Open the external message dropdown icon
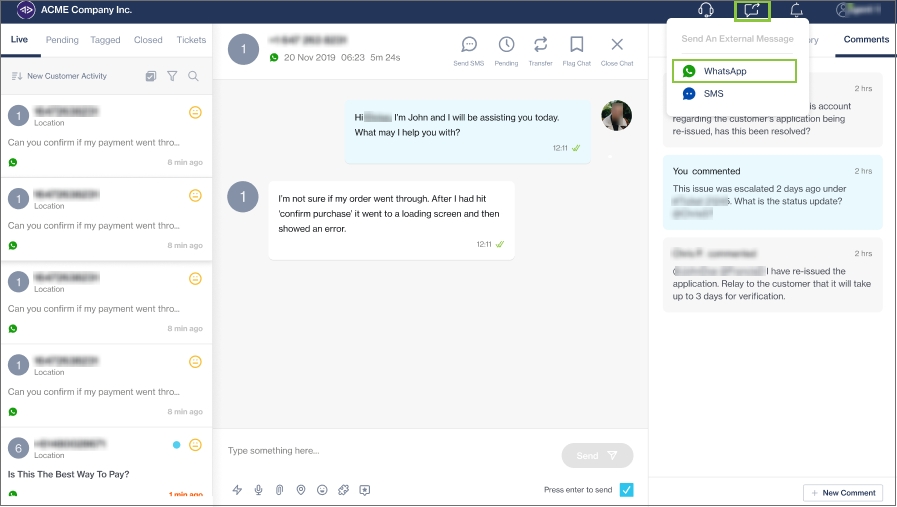897x507 pixels. click(752, 11)
